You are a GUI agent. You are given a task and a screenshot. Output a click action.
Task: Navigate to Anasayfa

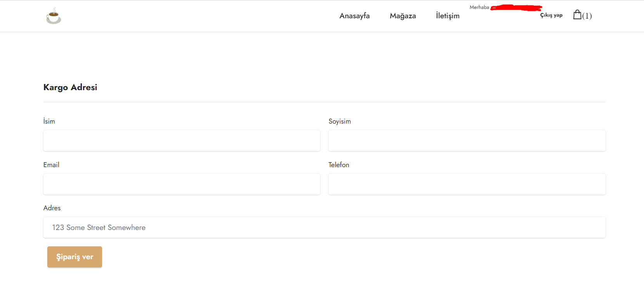354,16
